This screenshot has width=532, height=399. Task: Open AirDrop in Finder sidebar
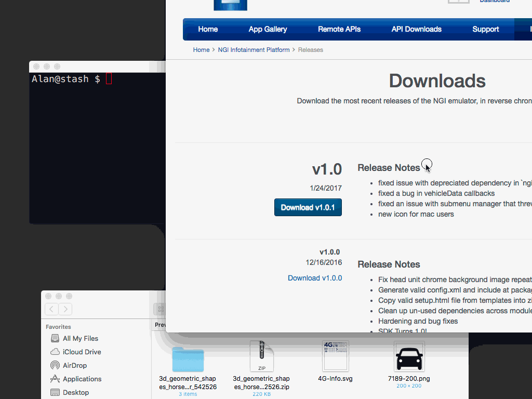[x=69, y=365]
